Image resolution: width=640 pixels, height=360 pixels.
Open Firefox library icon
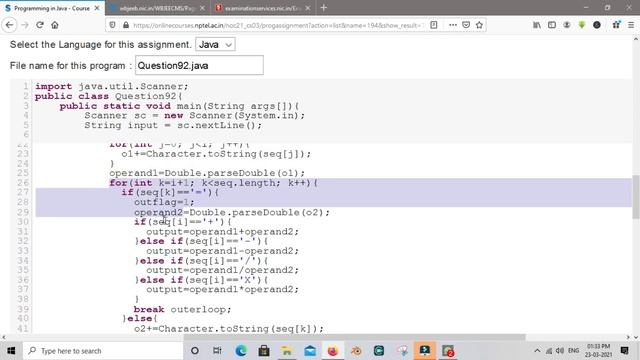[x=537, y=25]
